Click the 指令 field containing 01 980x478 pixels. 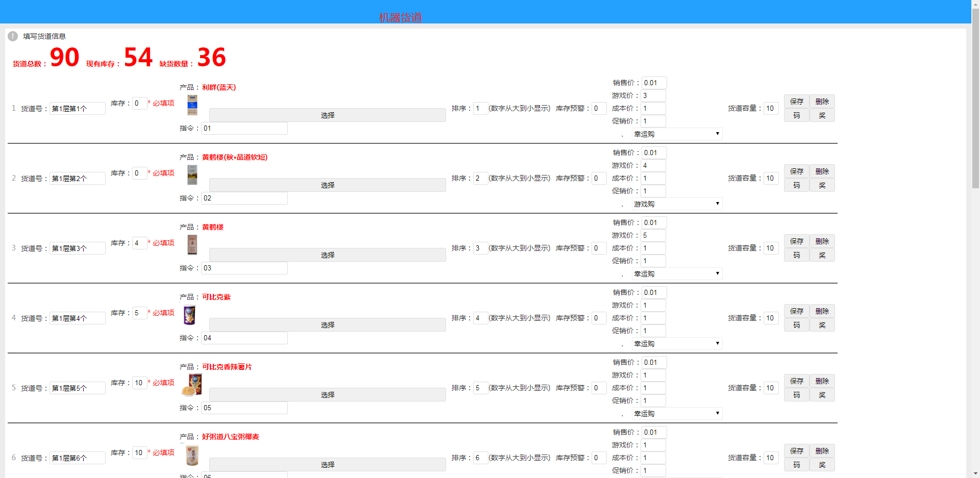(x=244, y=129)
